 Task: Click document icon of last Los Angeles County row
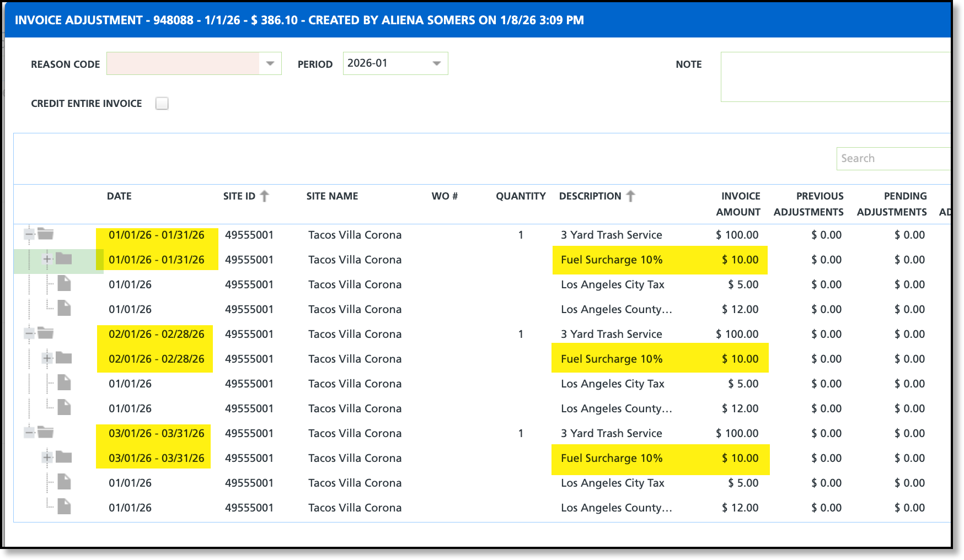click(x=64, y=507)
